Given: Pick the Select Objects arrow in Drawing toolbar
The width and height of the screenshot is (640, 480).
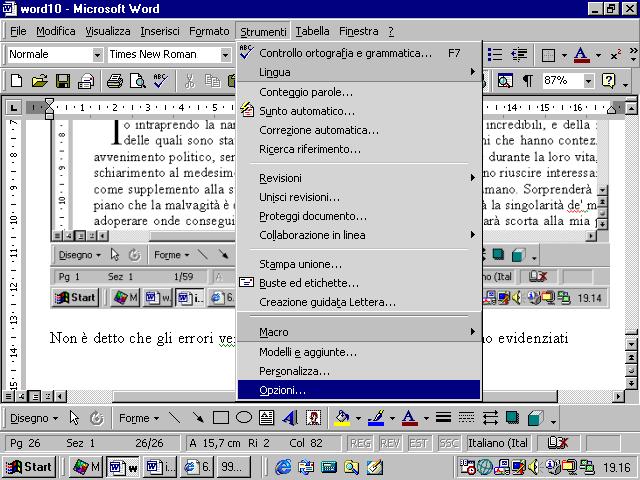Looking at the screenshot, I should click(x=74, y=418).
